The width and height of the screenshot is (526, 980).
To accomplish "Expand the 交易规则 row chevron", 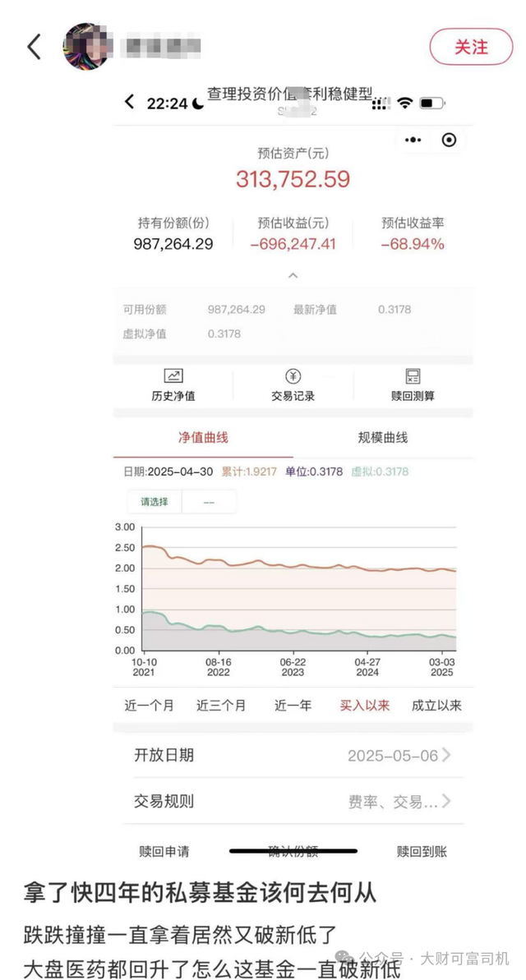I will pos(446,801).
